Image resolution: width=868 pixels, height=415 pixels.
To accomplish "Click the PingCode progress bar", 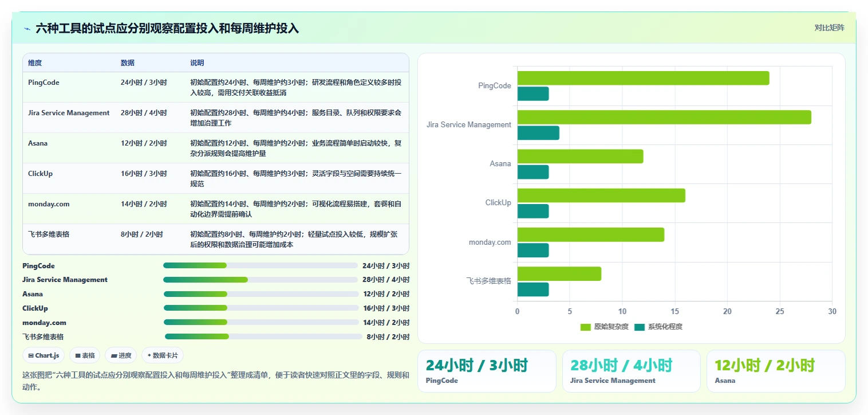I will [x=260, y=265].
